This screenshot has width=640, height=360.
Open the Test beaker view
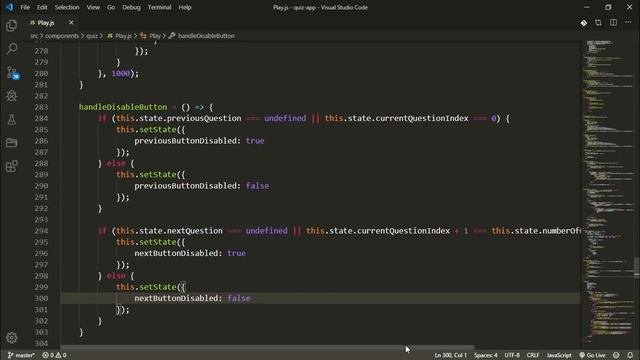pos(11,120)
